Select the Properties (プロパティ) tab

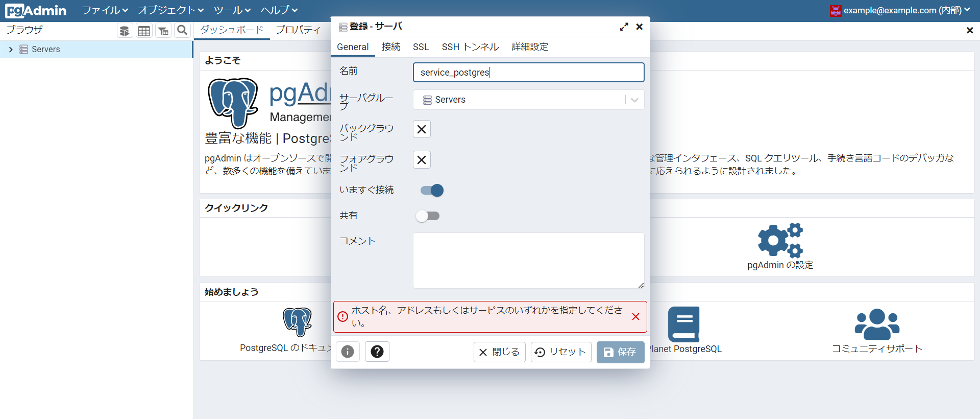pos(298,30)
